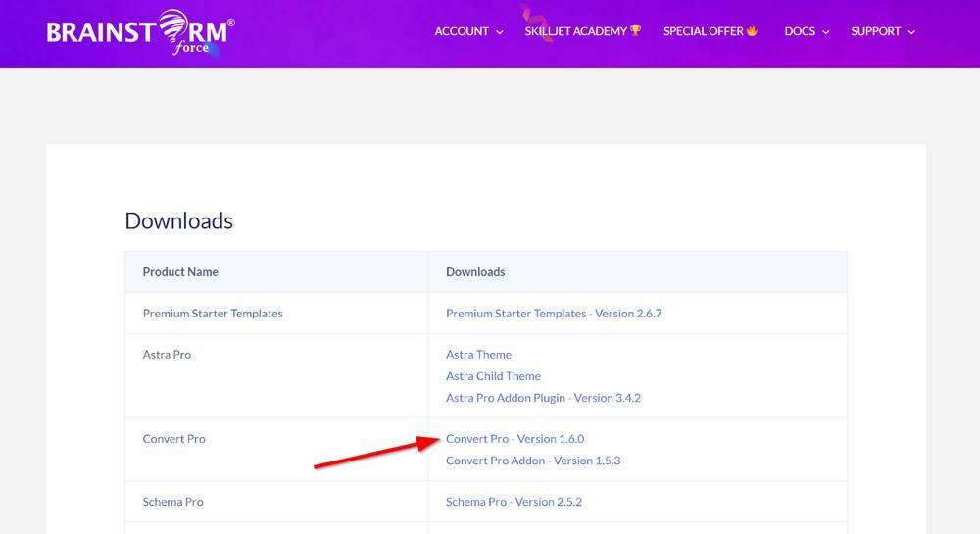980x534 pixels.
Task: Open the SkillJet Academy menu item
Action: point(575,31)
